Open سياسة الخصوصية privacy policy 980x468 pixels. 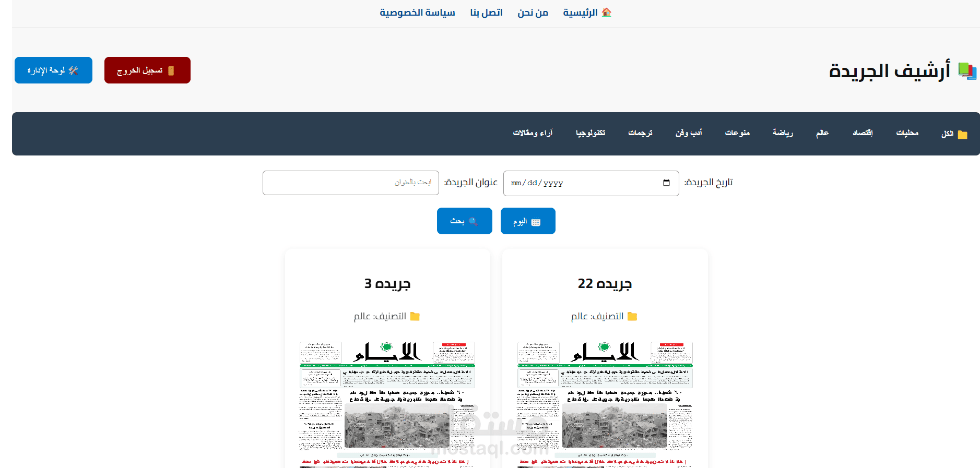(x=417, y=13)
